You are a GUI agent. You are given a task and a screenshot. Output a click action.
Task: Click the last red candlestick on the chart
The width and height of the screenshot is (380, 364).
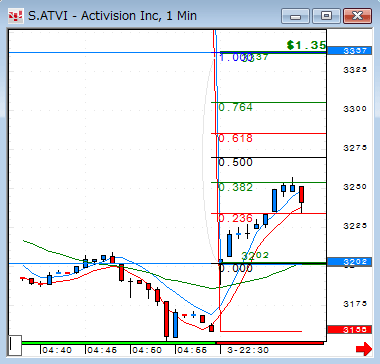coord(302,195)
